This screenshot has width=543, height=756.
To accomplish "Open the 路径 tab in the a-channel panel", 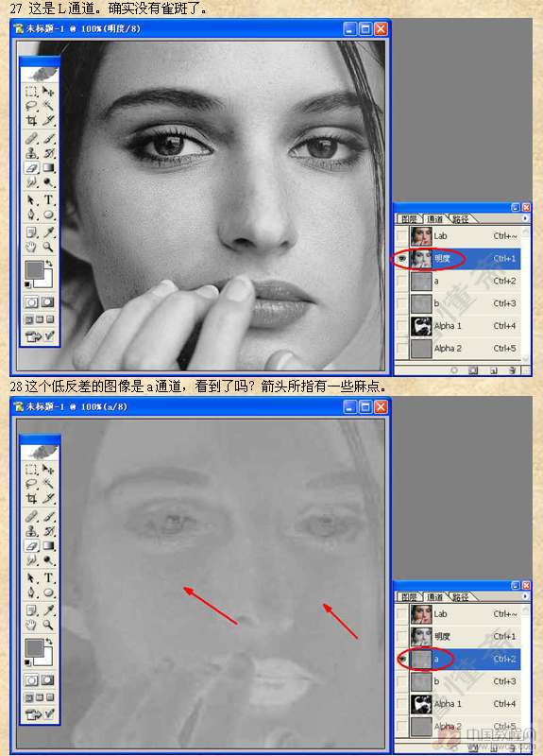I will [x=460, y=597].
